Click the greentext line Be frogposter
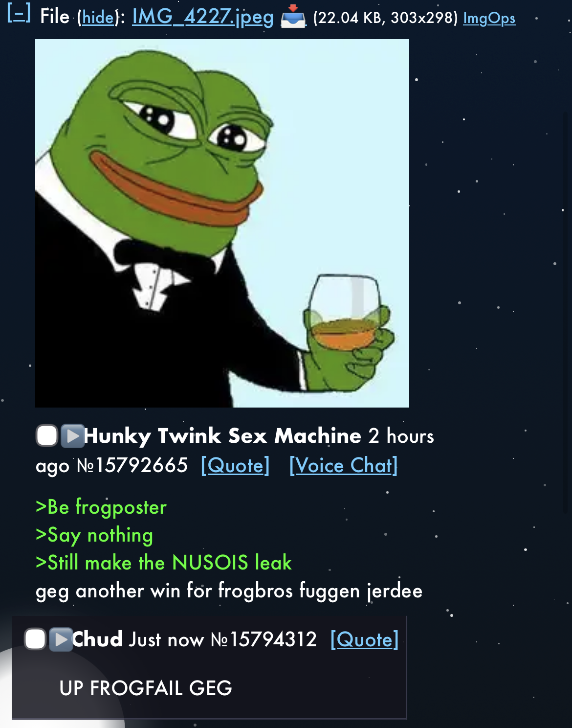Viewport: 572px width, 728px height. click(101, 507)
